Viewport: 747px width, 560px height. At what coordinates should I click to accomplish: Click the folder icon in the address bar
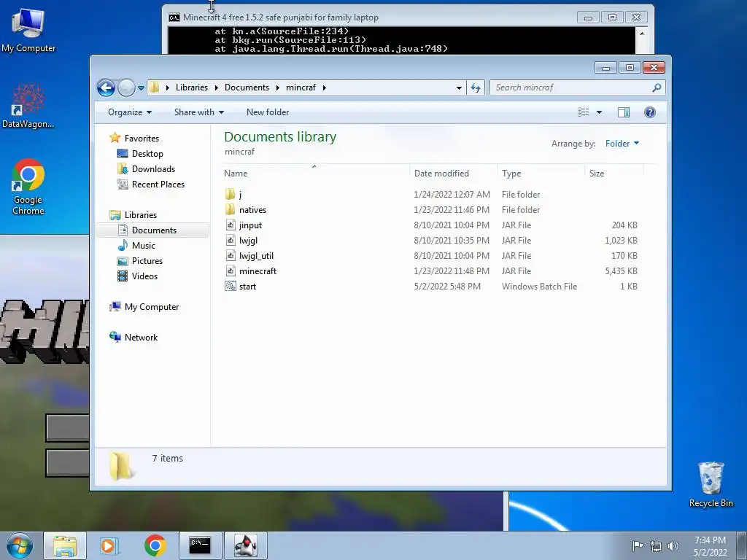[x=155, y=87]
